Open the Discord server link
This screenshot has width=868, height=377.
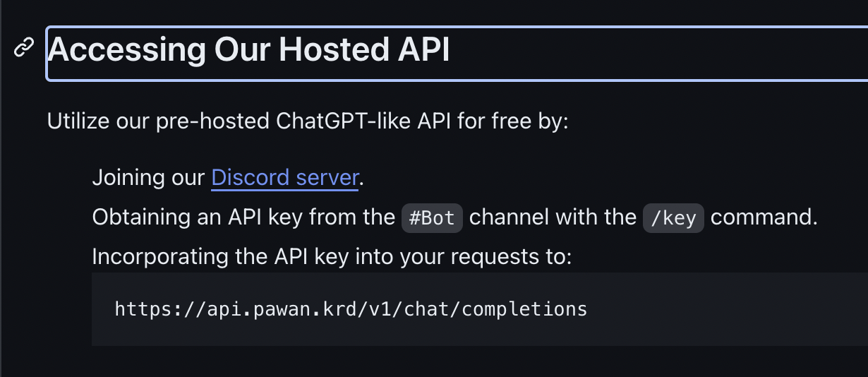(285, 177)
